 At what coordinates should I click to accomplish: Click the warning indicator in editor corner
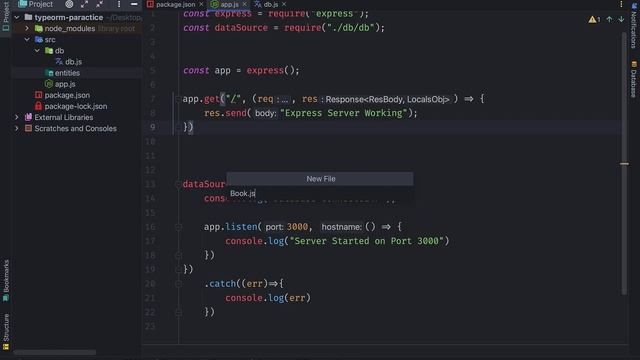(594, 19)
